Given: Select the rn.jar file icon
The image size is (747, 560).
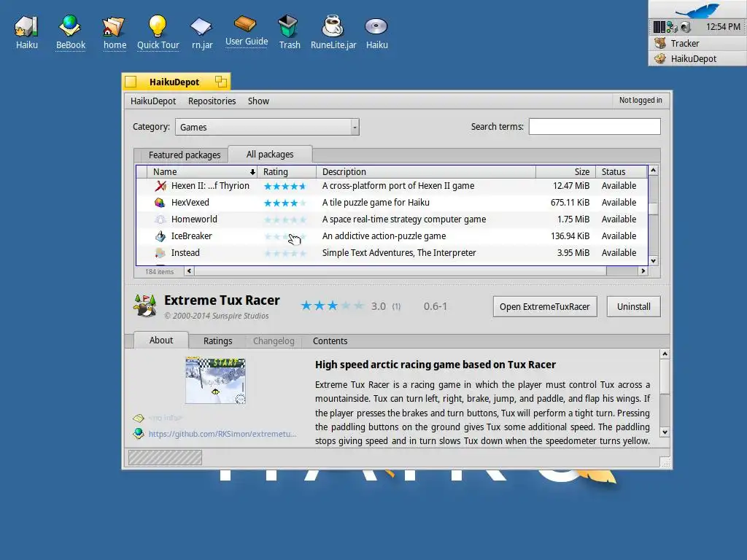Looking at the screenshot, I should (201, 27).
